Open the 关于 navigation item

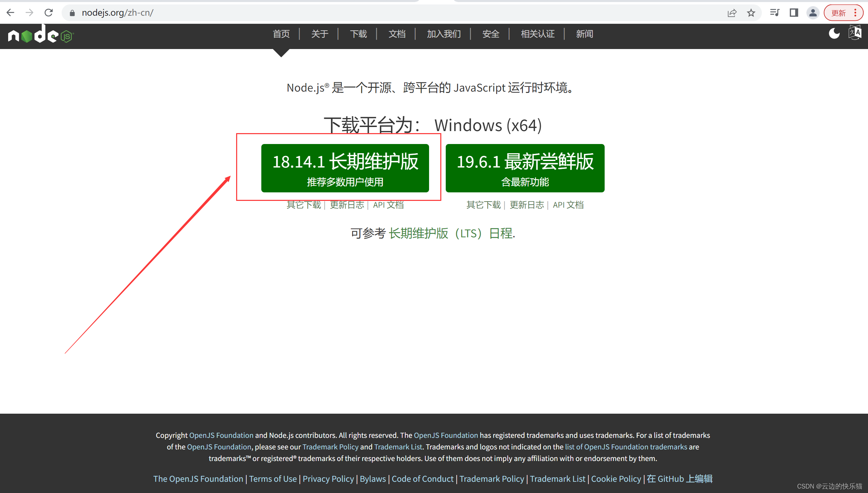[x=320, y=34]
